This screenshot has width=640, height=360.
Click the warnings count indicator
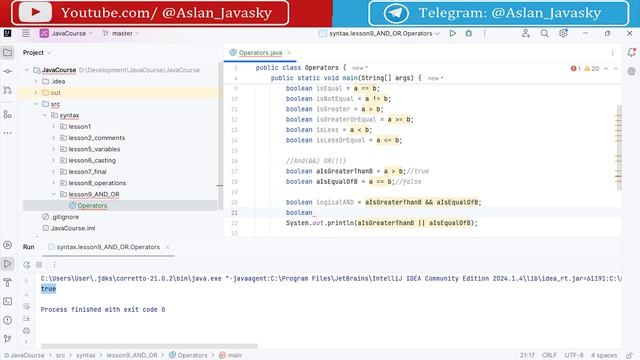click(x=592, y=69)
